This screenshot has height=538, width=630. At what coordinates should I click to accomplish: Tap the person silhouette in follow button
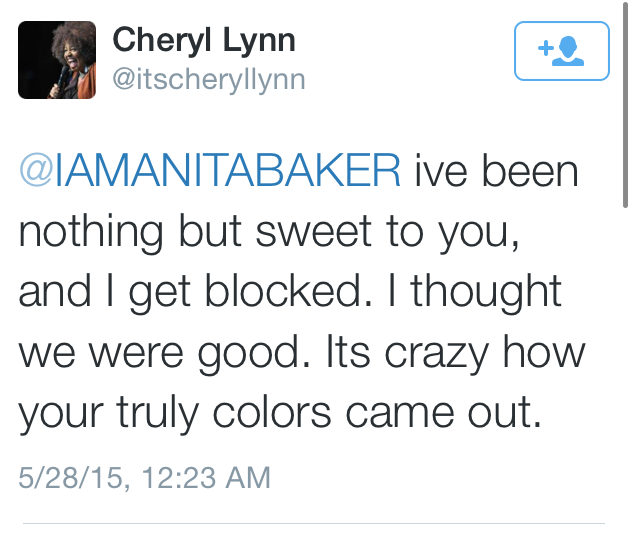click(x=570, y=53)
